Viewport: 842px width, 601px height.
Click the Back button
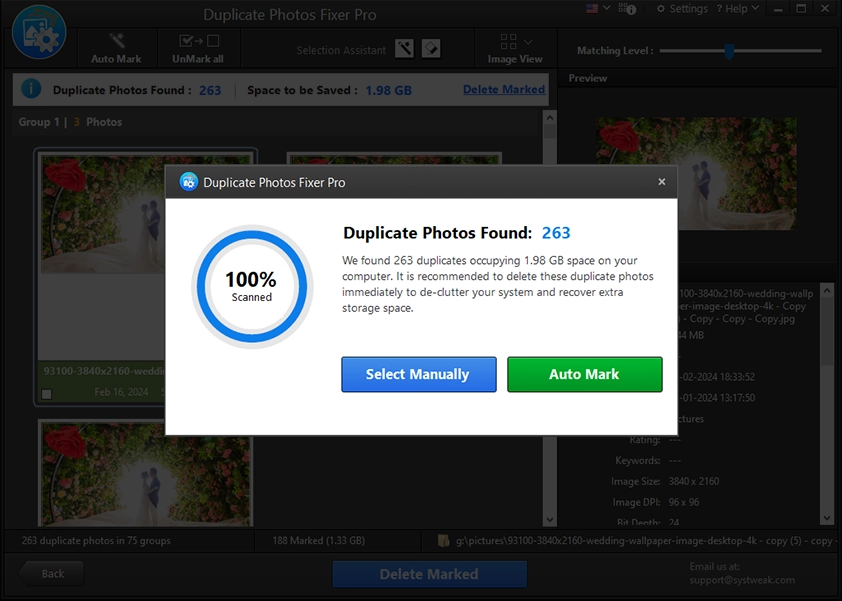coord(52,574)
